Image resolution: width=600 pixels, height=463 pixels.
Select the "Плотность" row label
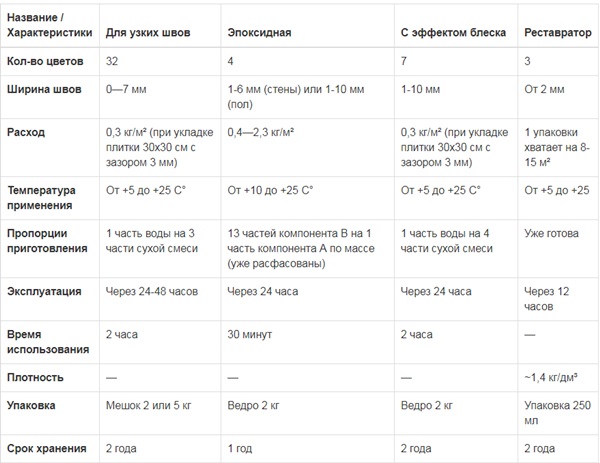click(35, 377)
